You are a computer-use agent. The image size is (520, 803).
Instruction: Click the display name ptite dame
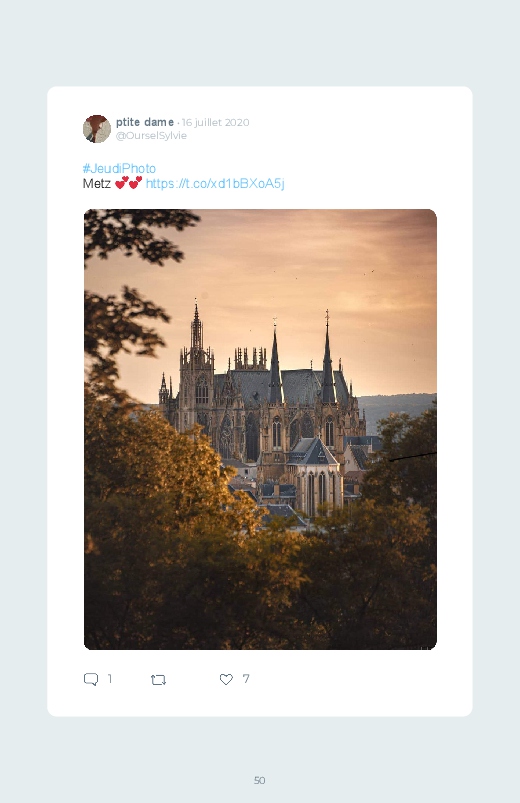click(144, 122)
